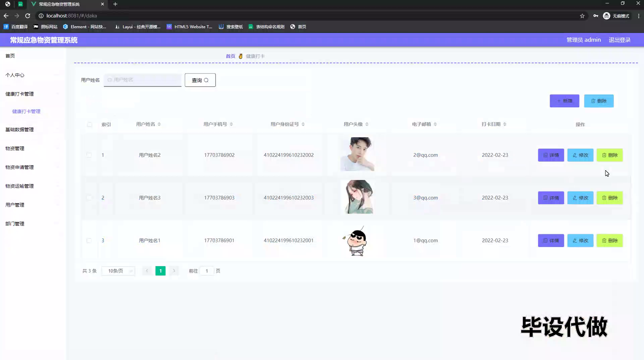Image resolution: width=644 pixels, height=360 pixels.
Task: Open the 首页 bookmark in bookmarks bar
Action: [298, 27]
